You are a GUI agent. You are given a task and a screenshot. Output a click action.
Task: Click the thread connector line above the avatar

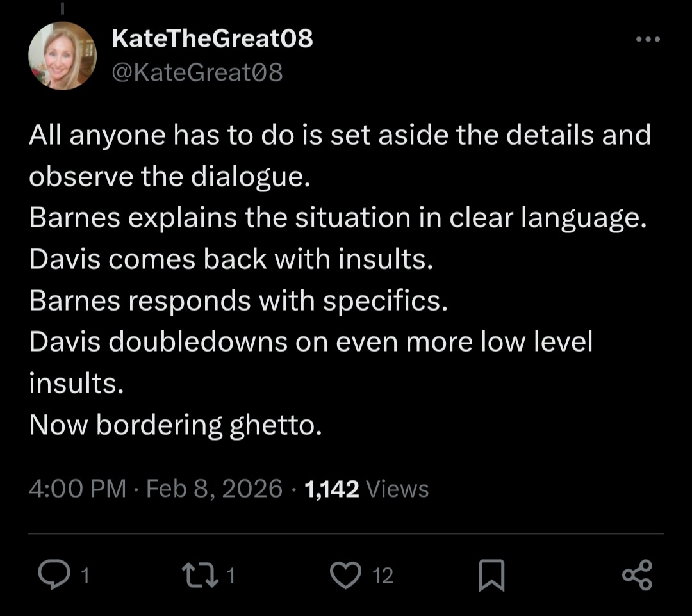click(63, 9)
